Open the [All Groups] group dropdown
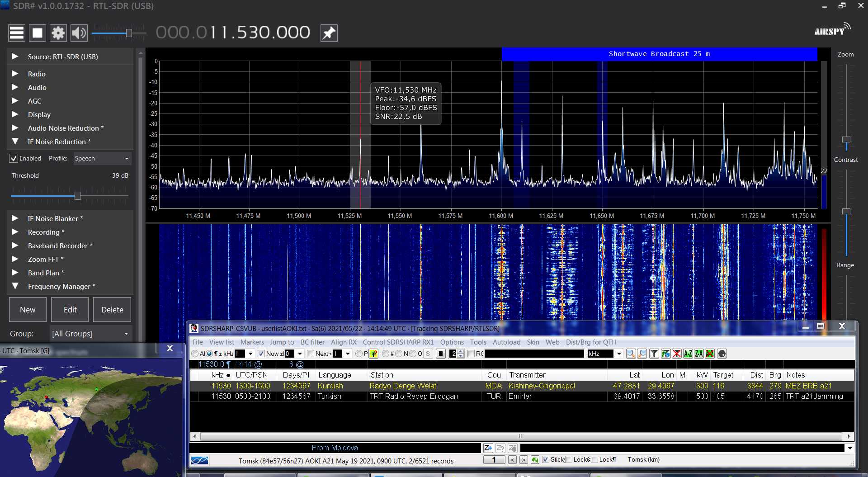868x477 pixels. pos(90,334)
